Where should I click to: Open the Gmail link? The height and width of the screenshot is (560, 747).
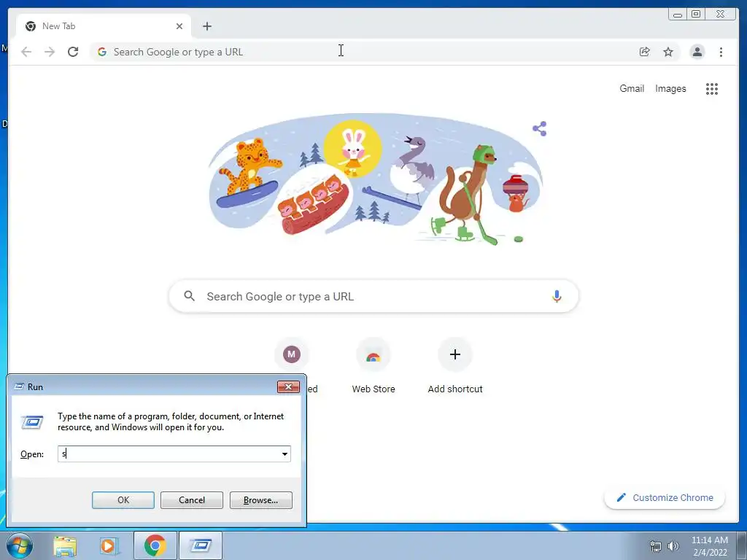(x=632, y=88)
